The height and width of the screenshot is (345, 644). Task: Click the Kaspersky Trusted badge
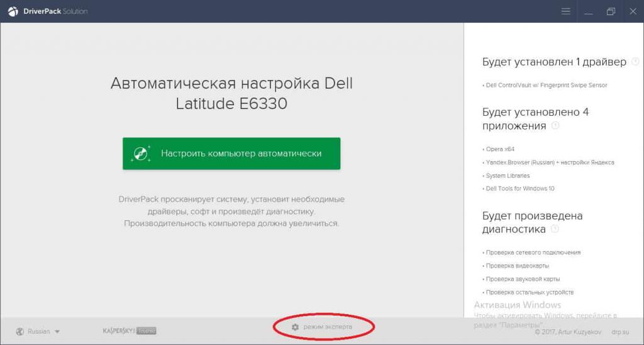click(130, 331)
